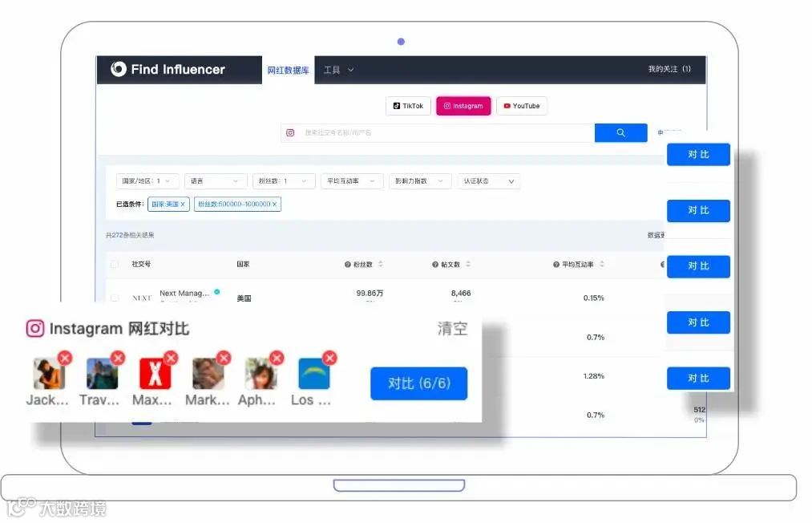Click the help icon beside 粉丝数 column

[x=347, y=265]
